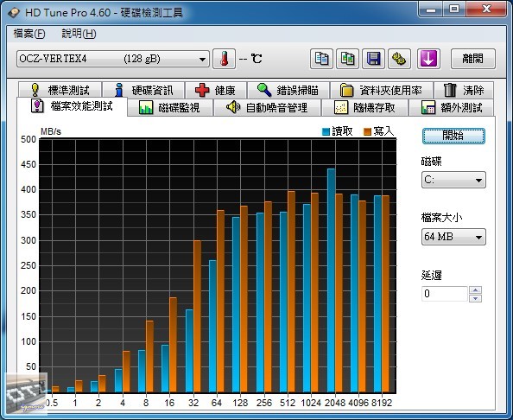Switch to the 額外測試 extra tests tab
Image resolution: width=513 pixels, height=420 pixels.
[x=452, y=108]
